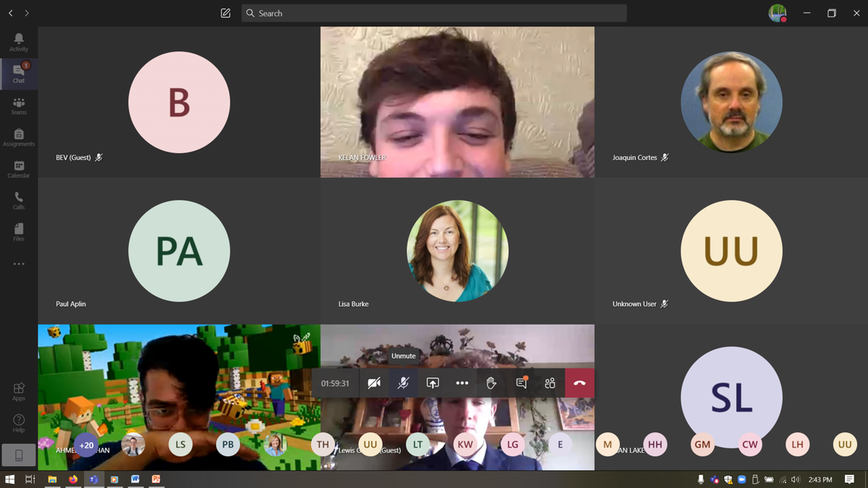Open the Windows notification center
The image size is (868, 488).
pos(850,479)
